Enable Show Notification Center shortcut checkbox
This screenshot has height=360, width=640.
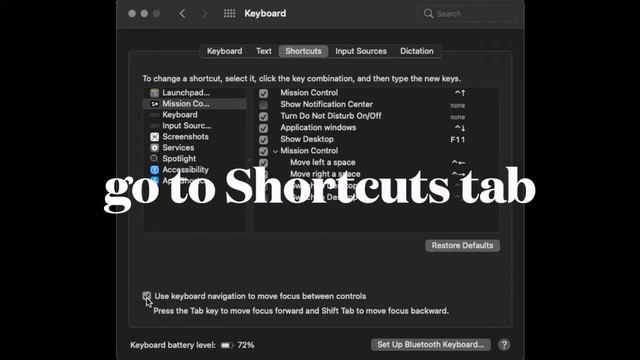click(264, 105)
